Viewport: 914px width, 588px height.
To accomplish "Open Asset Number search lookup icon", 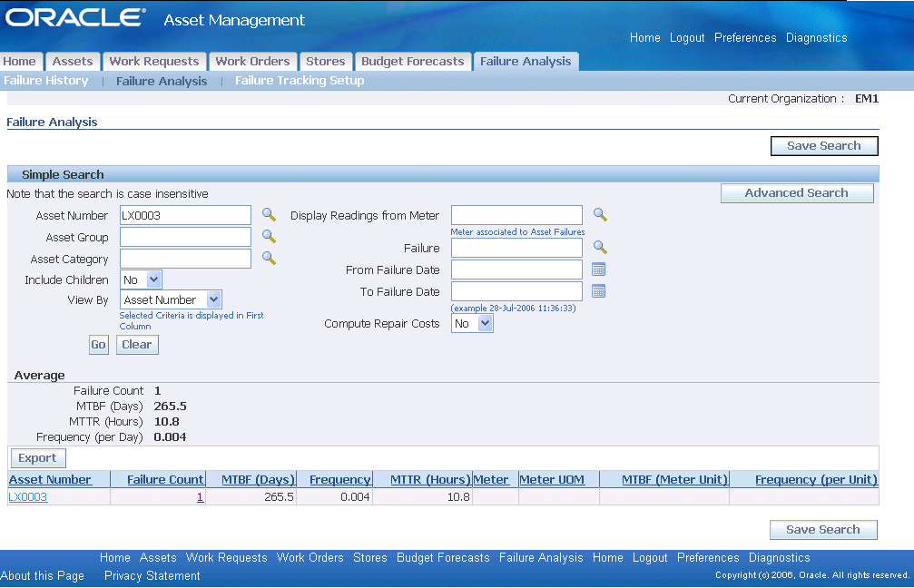I will [269, 214].
